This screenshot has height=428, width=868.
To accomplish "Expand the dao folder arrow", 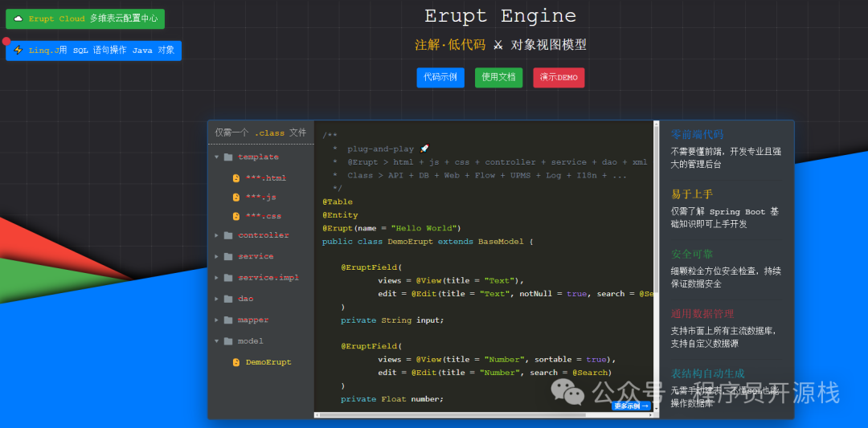I will click(x=217, y=299).
